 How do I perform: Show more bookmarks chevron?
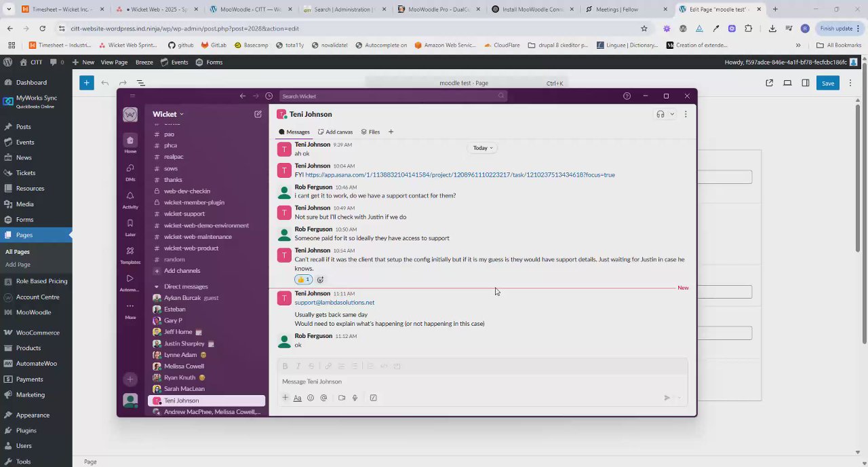(x=798, y=45)
